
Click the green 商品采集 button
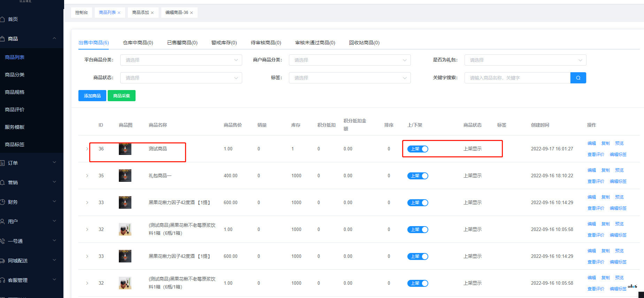121,96
